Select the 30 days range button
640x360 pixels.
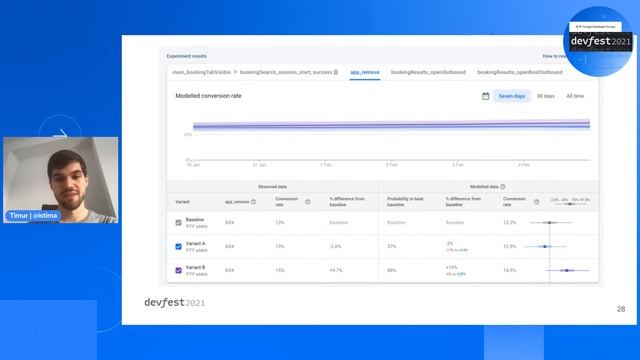click(x=546, y=96)
